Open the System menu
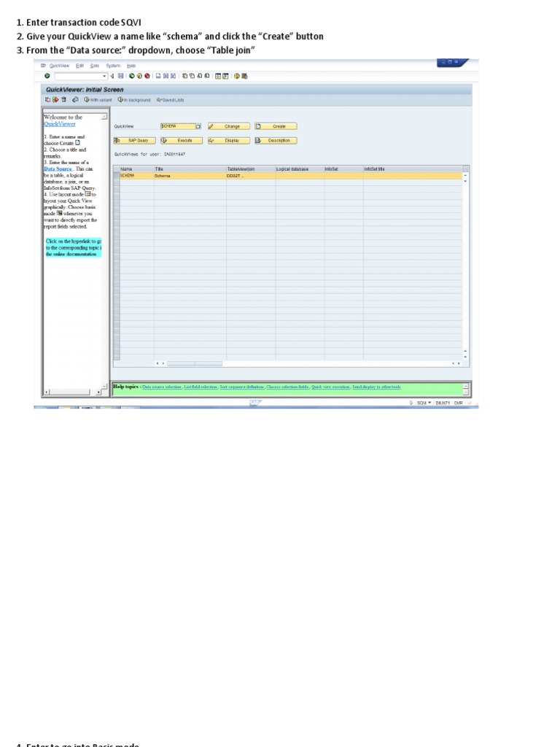 click(x=113, y=65)
